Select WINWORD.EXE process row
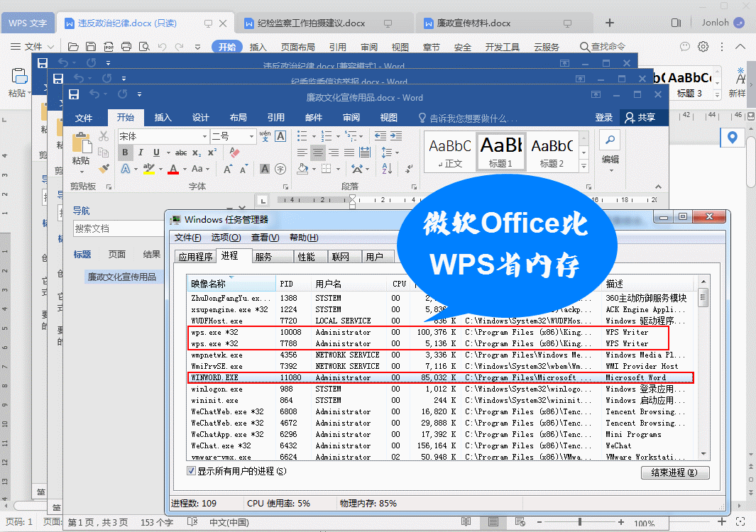The width and height of the screenshot is (756, 532). coord(440,378)
